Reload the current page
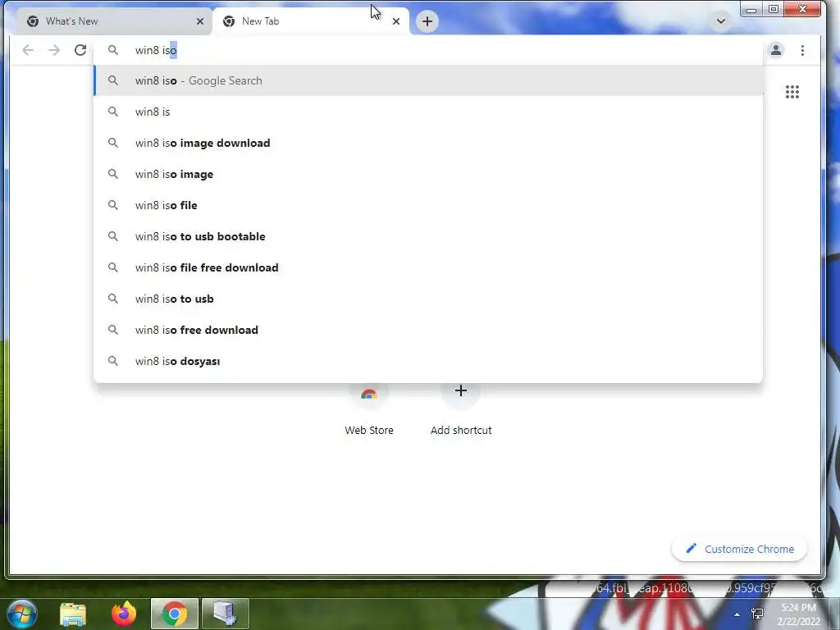This screenshot has height=630, width=840. tap(80, 50)
